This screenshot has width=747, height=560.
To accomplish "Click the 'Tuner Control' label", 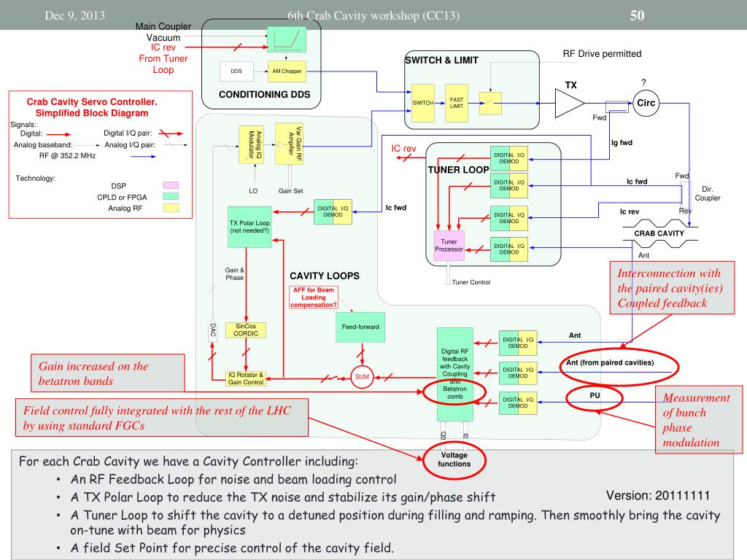I will pos(471,282).
